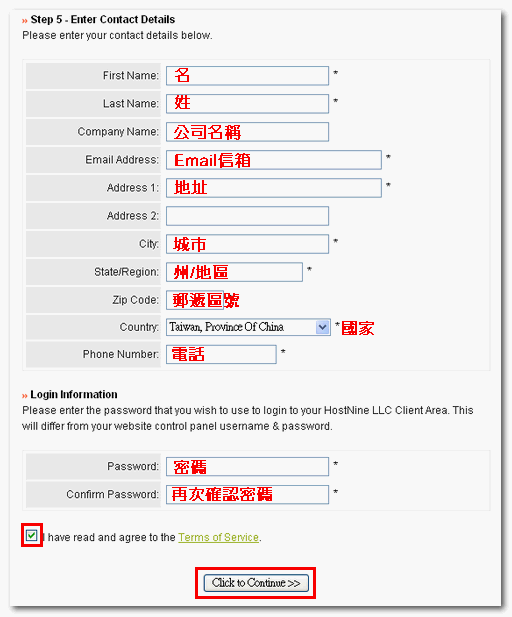Select the Company Name field
Viewport: 512px width, 617px height.
point(247,132)
